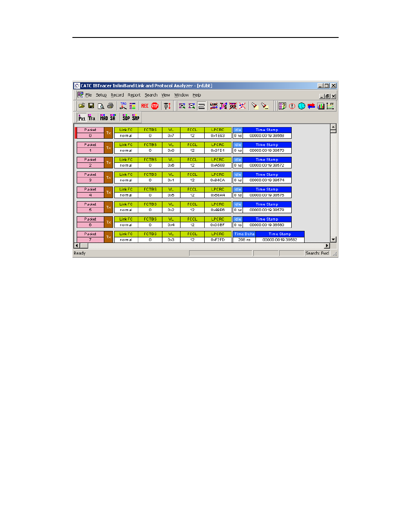Click the Packet 0 cell
Screen dimensions: 411x532
[x=90, y=133]
